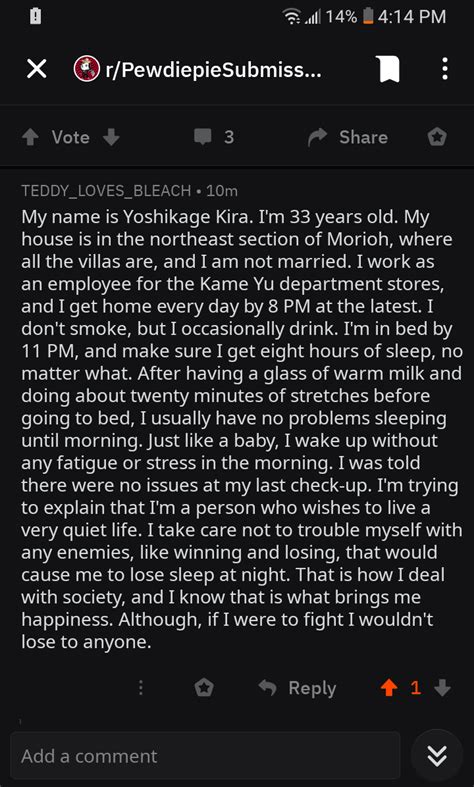Save post with the bookmark icon
The image size is (474, 787).
pos(389,69)
